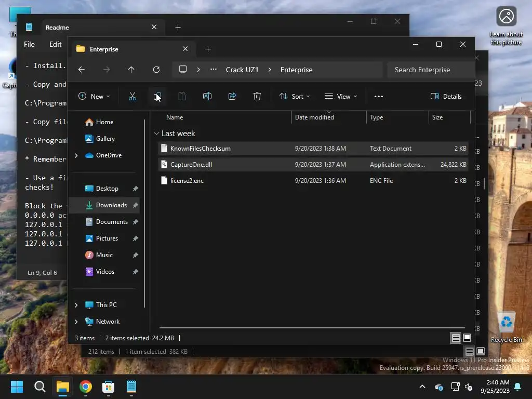Switch to Notepad via taskbar icon
Screen dimensions: 532x399
(x=131, y=387)
